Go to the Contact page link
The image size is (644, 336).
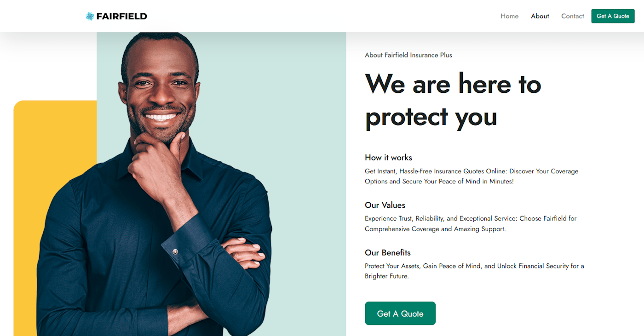click(x=573, y=16)
